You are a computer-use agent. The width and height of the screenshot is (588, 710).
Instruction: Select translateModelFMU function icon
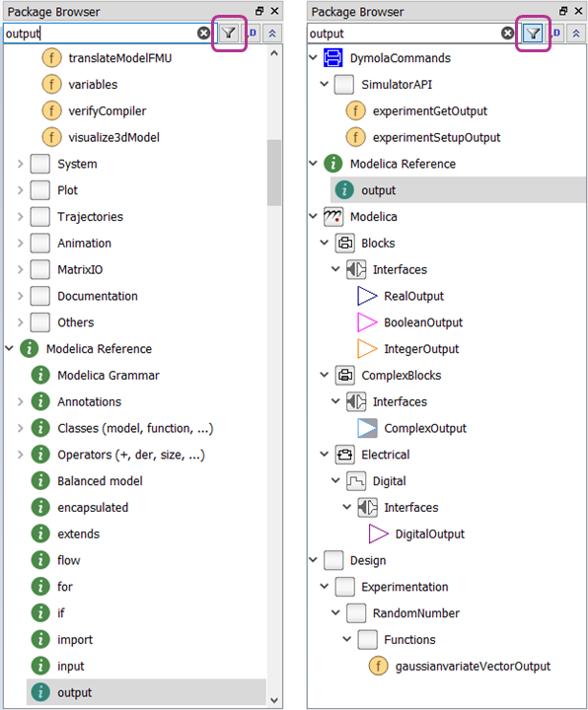coord(51,58)
